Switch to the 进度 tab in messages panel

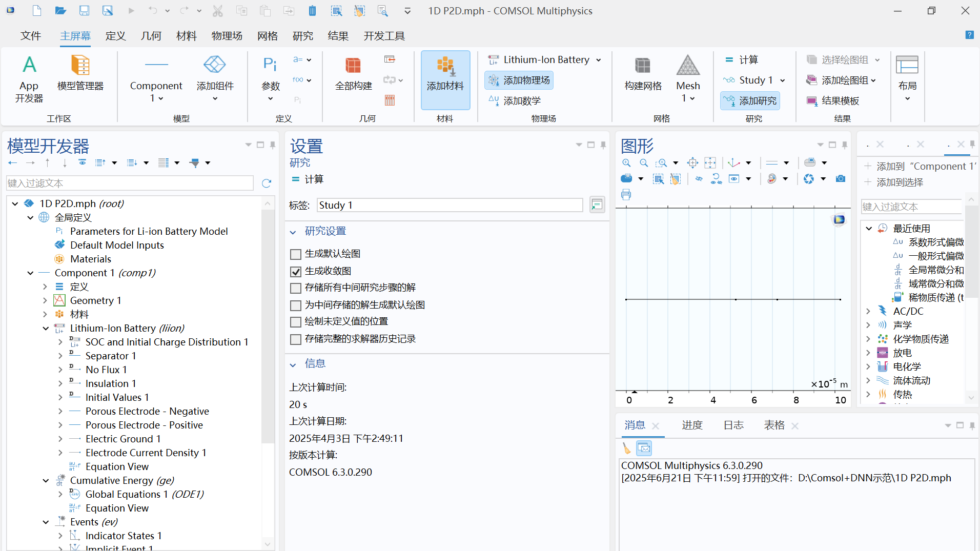(x=692, y=425)
